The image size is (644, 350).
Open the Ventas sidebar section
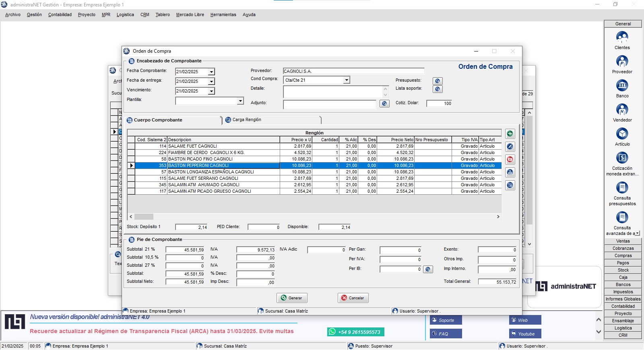(x=623, y=241)
